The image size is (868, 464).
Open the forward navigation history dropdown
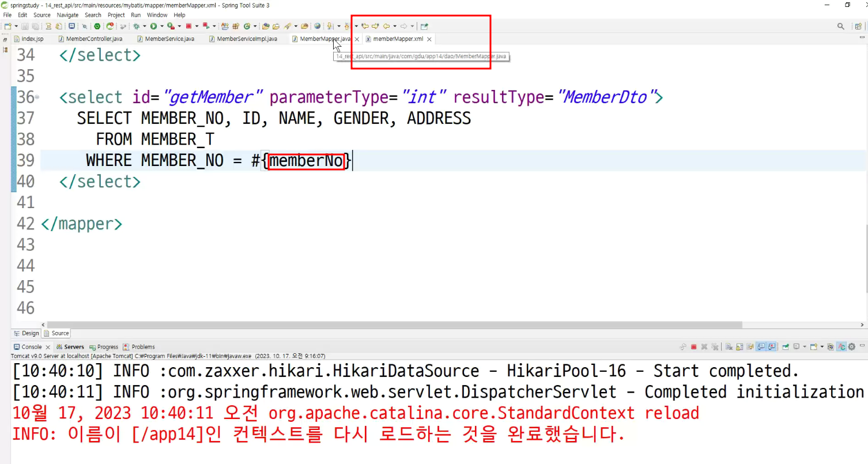coord(412,26)
